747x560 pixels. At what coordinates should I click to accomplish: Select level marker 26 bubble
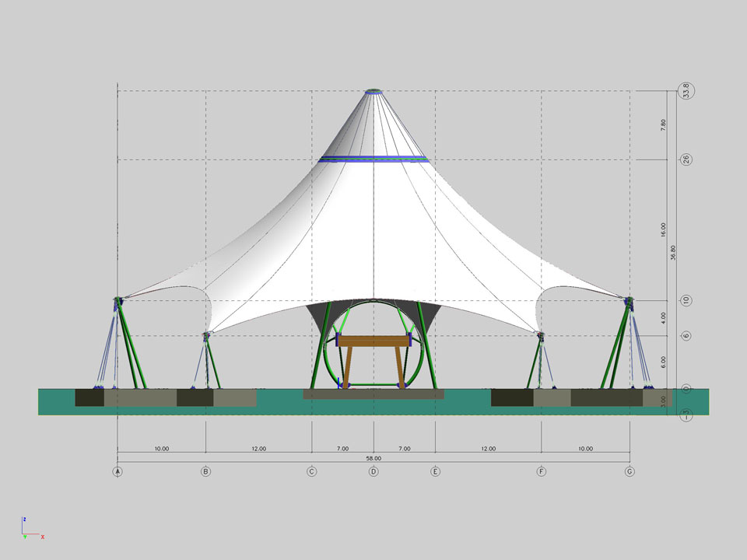point(686,159)
